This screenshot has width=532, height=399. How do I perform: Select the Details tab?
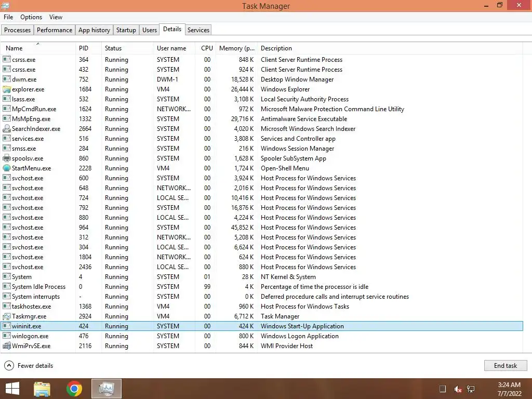[x=172, y=29]
